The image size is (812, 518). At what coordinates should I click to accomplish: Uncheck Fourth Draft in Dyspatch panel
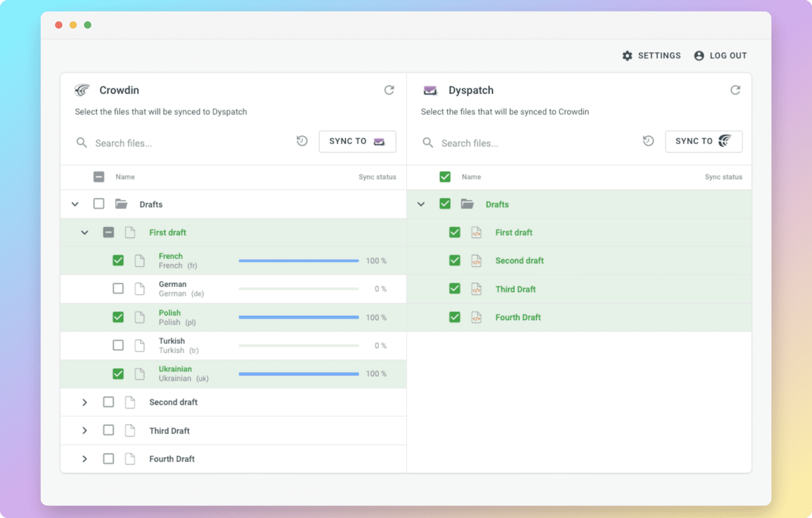point(454,317)
